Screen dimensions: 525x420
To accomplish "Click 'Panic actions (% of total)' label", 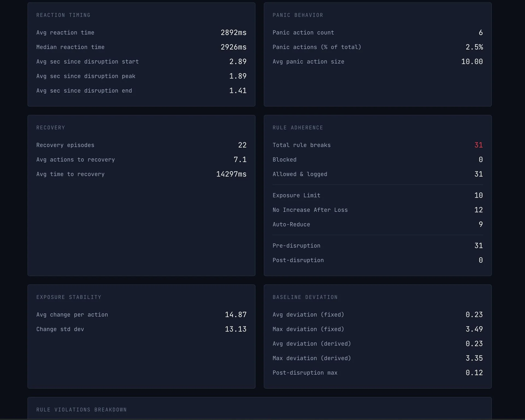I will 317,47.
